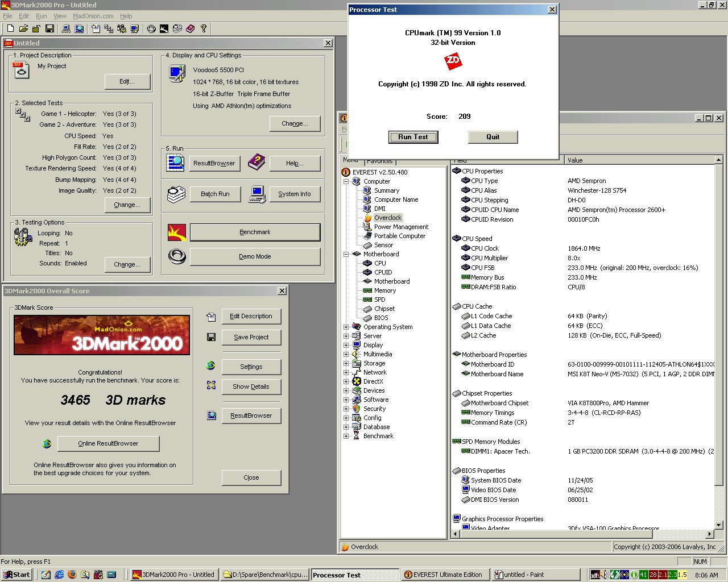Click the Save floppy disk toolbar icon

(x=49, y=28)
